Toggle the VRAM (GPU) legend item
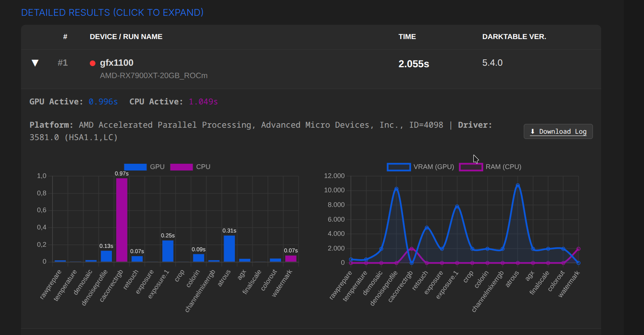The height and width of the screenshot is (335, 644). 420,167
